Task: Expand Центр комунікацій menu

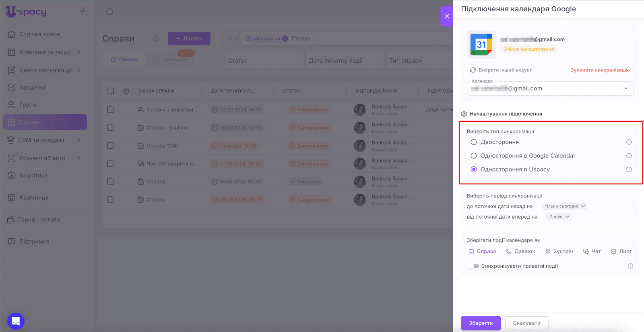Action: (x=78, y=70)
